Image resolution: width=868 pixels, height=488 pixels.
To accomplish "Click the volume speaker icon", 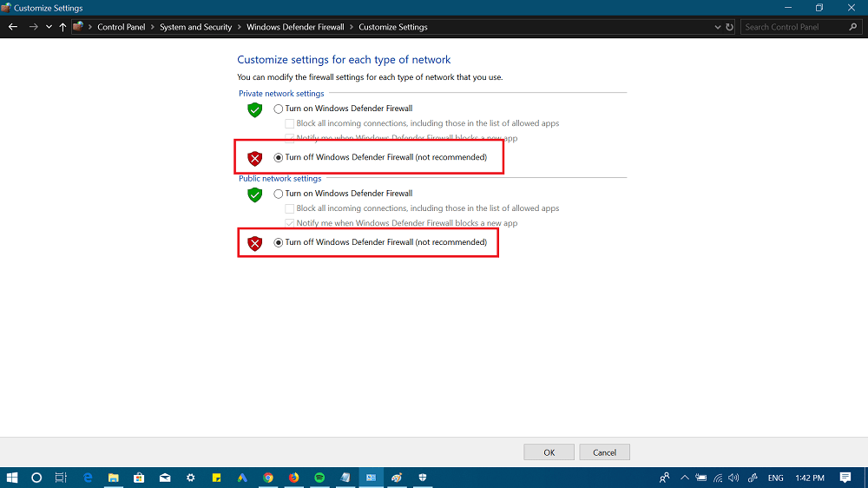I will coord(734,478).
